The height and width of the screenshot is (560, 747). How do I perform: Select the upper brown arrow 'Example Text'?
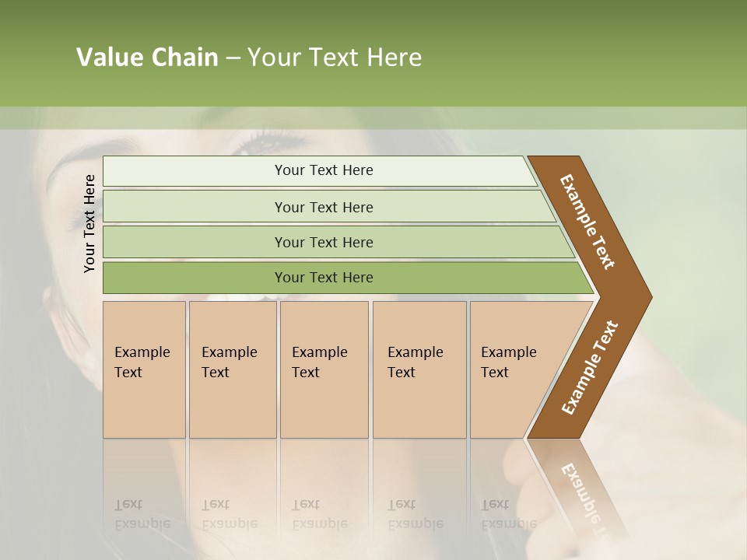587,222
